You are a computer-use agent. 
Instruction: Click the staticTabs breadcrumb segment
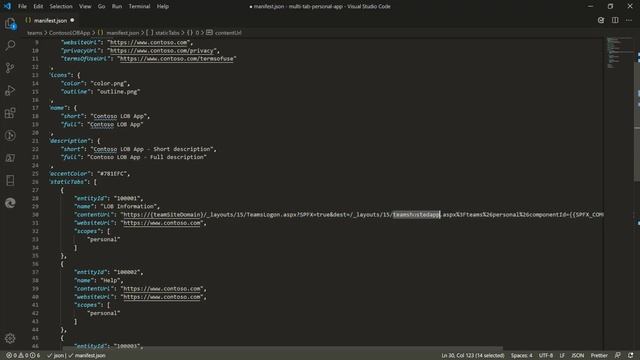click(x=167, y=33)
